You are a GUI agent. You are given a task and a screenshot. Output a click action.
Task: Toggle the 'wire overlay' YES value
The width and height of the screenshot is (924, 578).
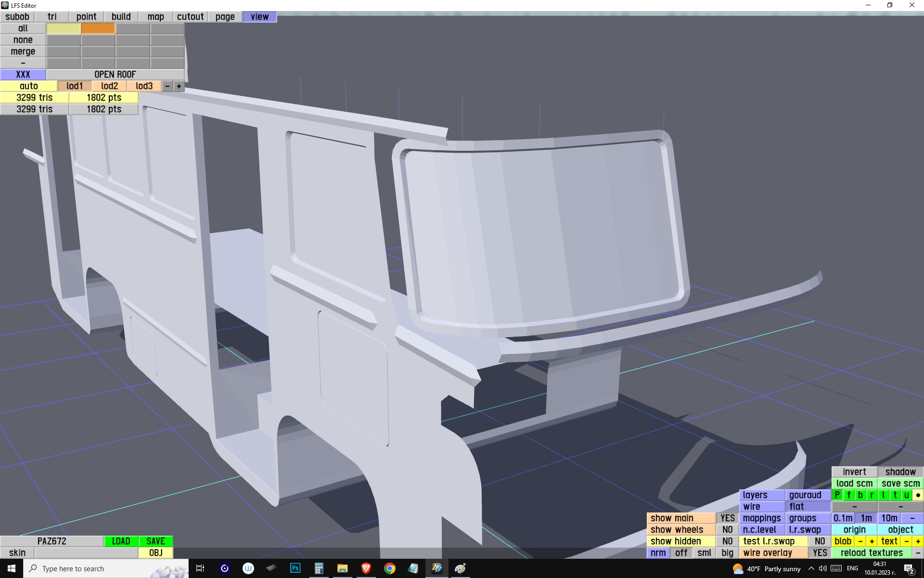coord(820,553)
